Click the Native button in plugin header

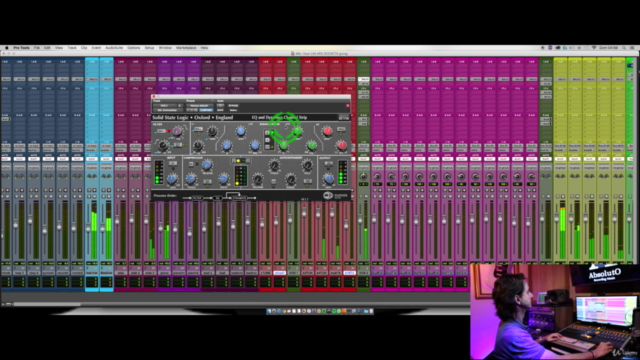click(233, 110)
